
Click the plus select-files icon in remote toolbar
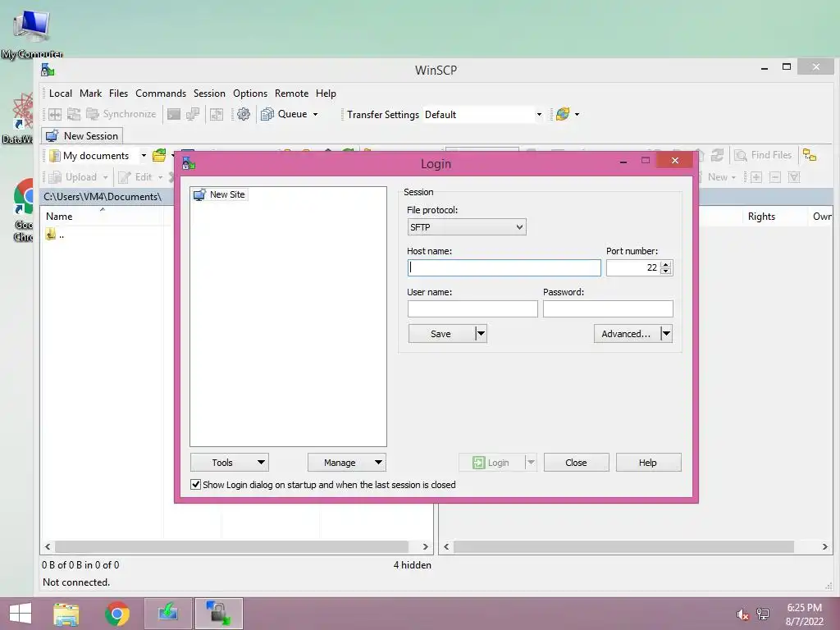[x=756, y=177]
